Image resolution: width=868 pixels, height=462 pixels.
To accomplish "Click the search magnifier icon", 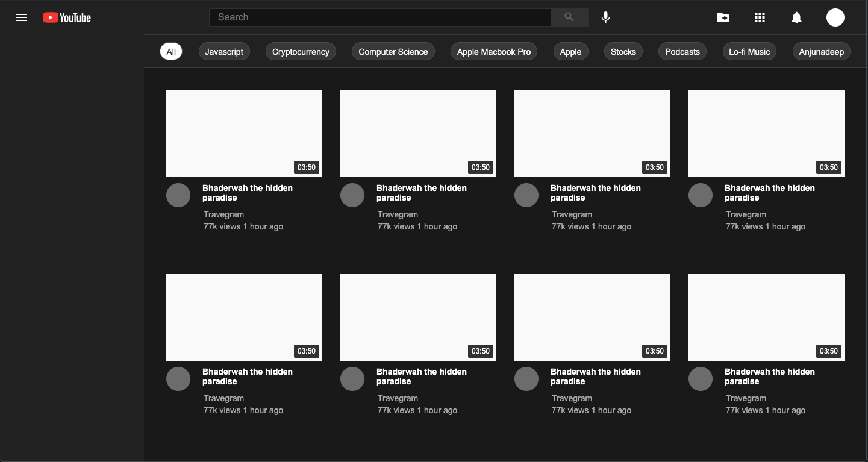I will (569, 17).
